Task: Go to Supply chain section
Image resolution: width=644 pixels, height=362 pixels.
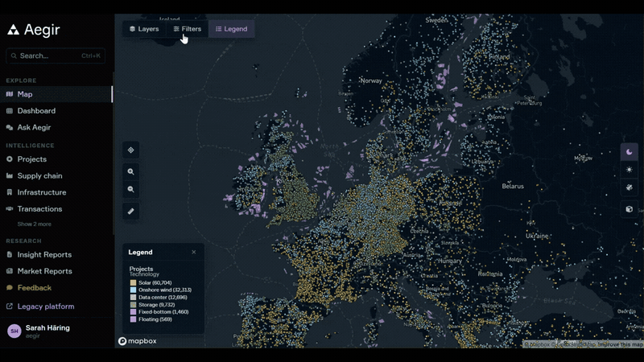Action: click(39, 175)
